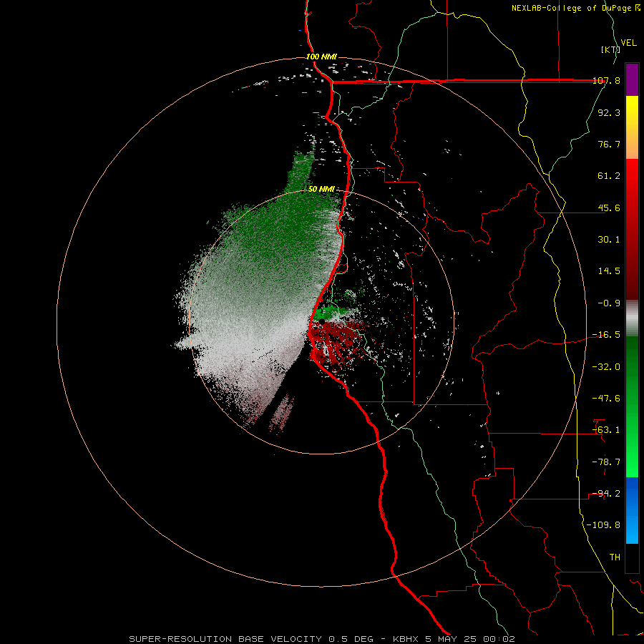Pick the gray near-zero segment of the velocity scale
Screen dimensions: 644x644
632,318
